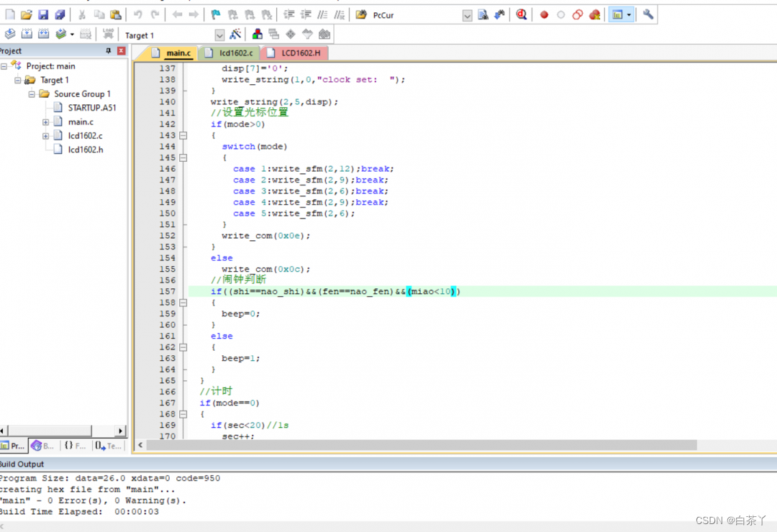The width and height of the screenshot is (777, 532).
Task: Start the debug session icon
Action: [521, 14]
